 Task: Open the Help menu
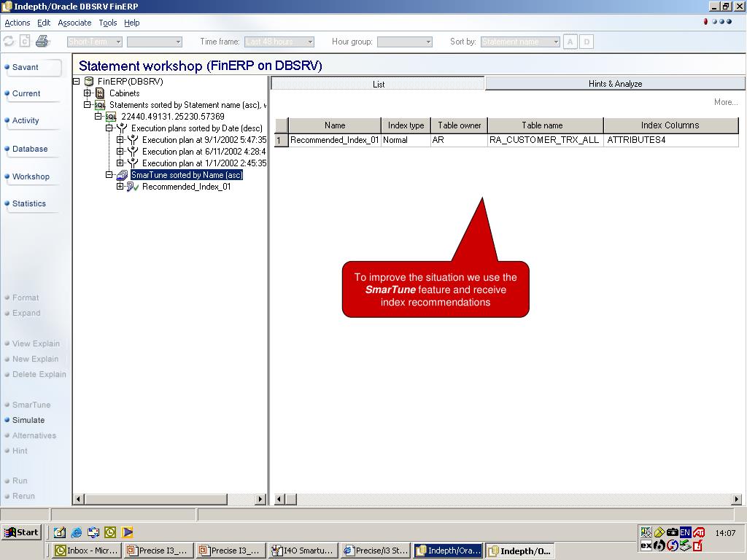point(132,23)
